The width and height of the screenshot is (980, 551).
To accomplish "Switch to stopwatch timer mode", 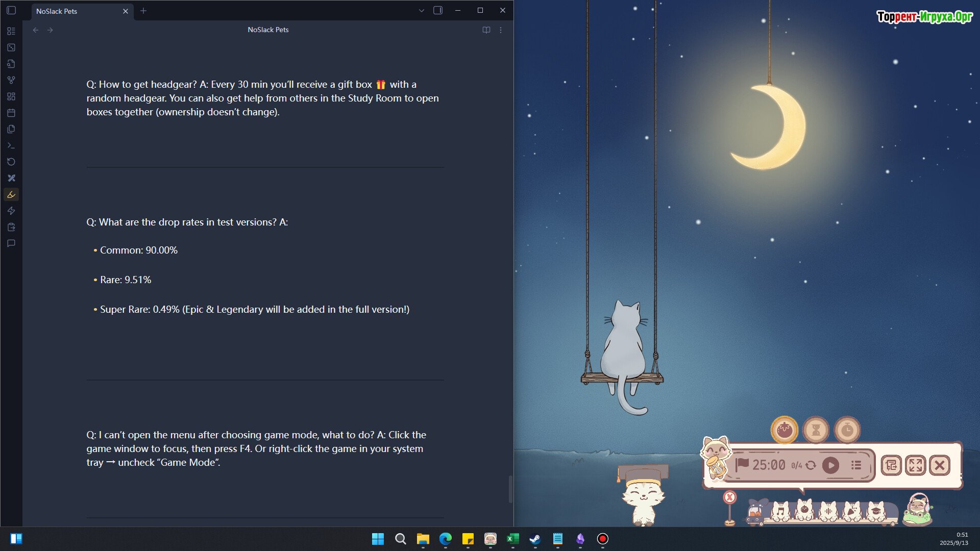I will point(847,430).
